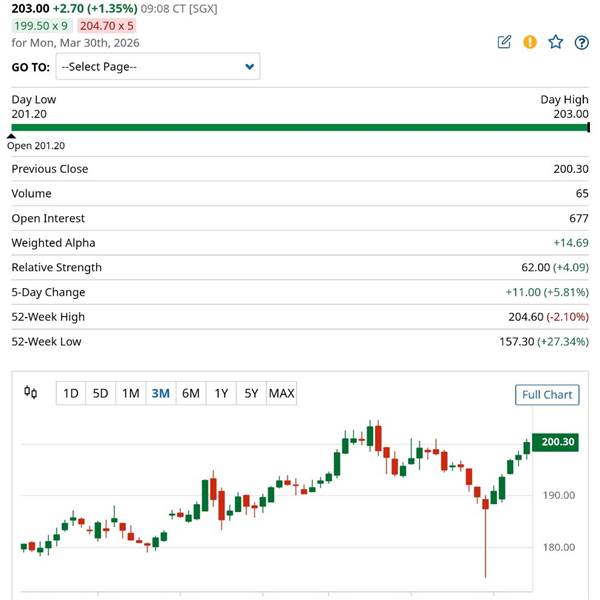Viewport: 600px width, 600px height.
Task: Switch chart to 5D range
Action: tap(100, 393)
